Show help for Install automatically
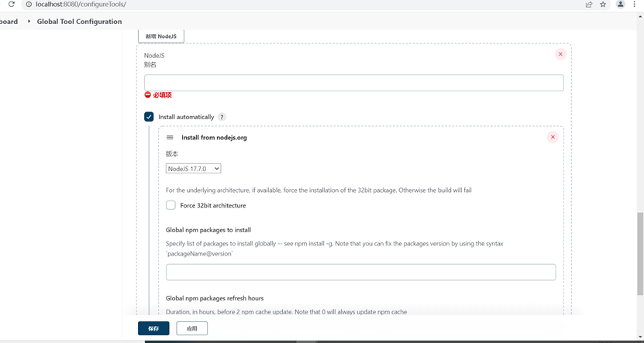 pyautogui.click(x=222, y=117)
